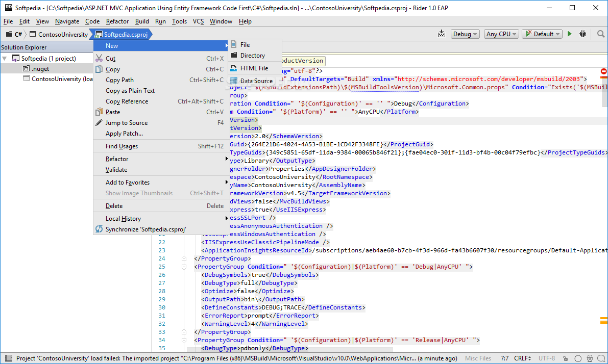Click the ApplicationInsightsResourceId tag on line 23
This screenshot has width=608, height=364.
tap(257, 250)
